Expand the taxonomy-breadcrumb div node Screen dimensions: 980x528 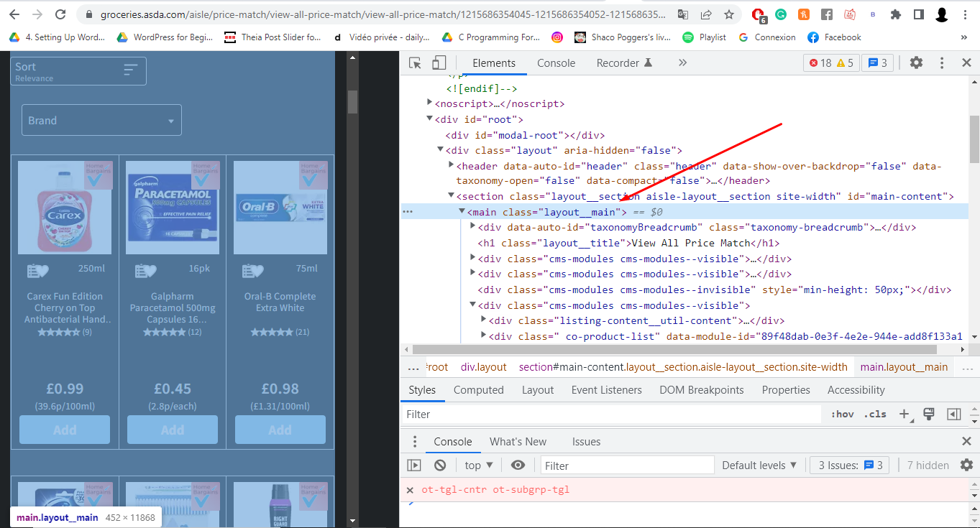[x=473, y=227]
